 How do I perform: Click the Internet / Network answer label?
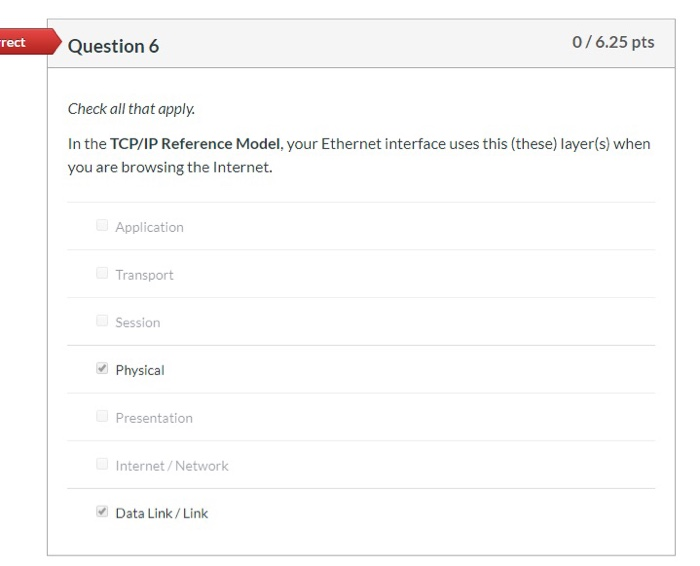pyautogui.click(x=171, y=466)
